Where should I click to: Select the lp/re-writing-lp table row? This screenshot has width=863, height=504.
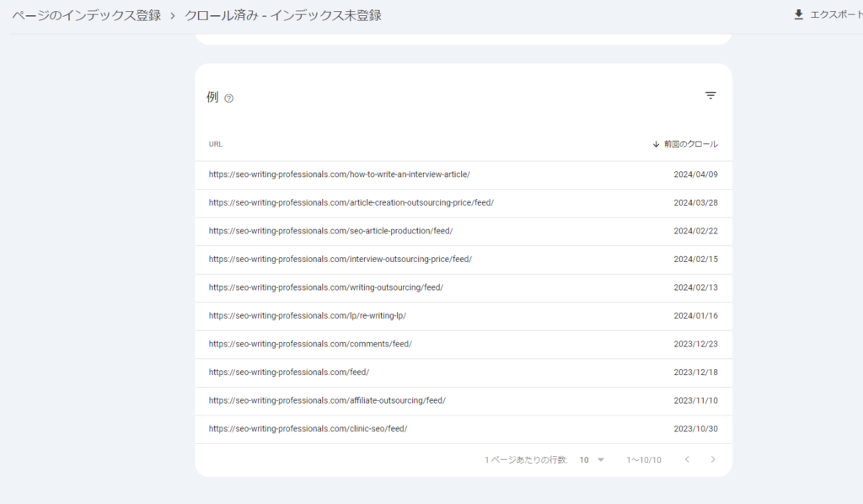[x=307, y=315]
